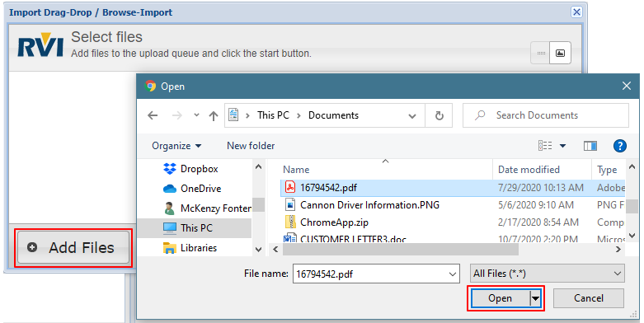The height and width of the screenshot is (323, 644).
Task: Click horizontal scrollbar left arrow
Action: pos(275,249)
